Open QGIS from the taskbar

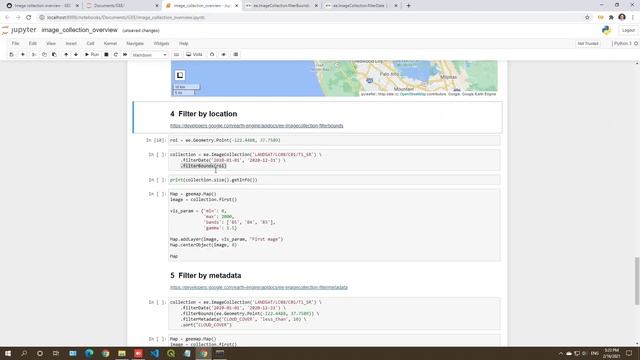pos(171,353)
